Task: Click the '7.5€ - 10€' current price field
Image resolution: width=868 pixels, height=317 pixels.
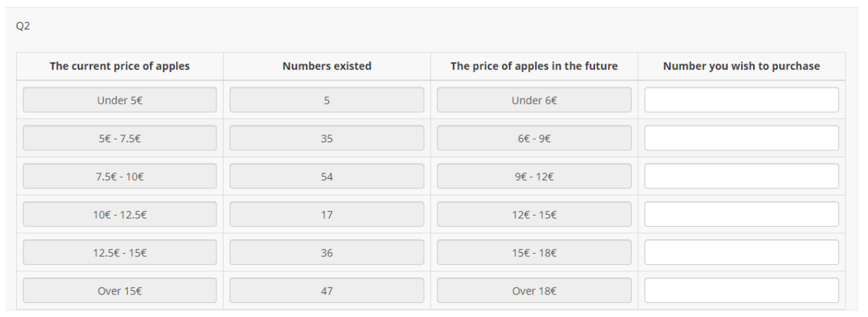Action: coord(120,176)
